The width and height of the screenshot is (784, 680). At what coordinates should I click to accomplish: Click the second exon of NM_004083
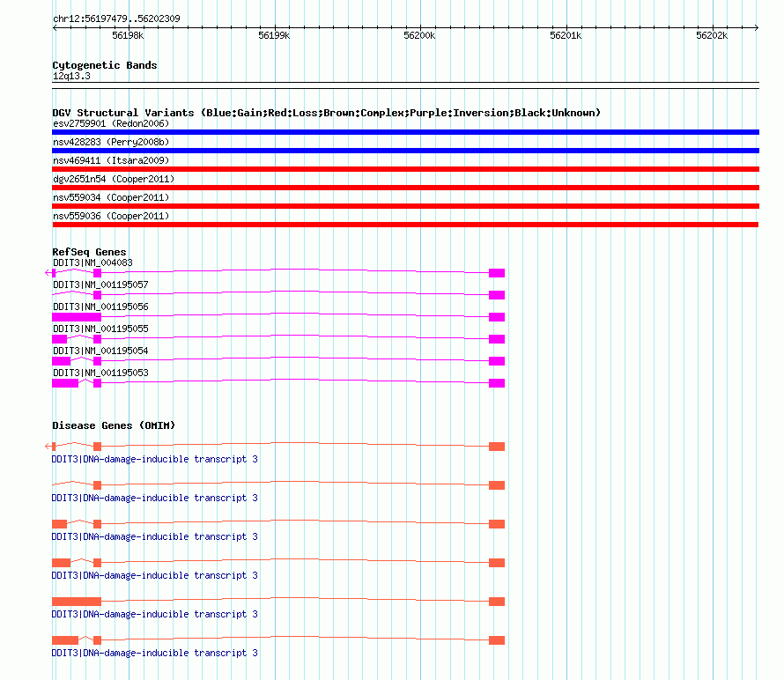pos(98,273)
